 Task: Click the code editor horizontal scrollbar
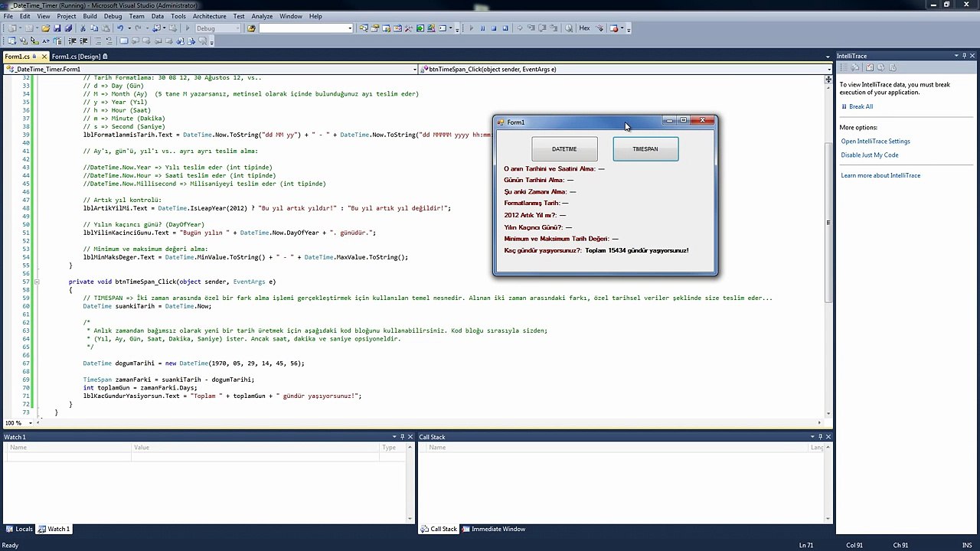click(x=429, y=423)
